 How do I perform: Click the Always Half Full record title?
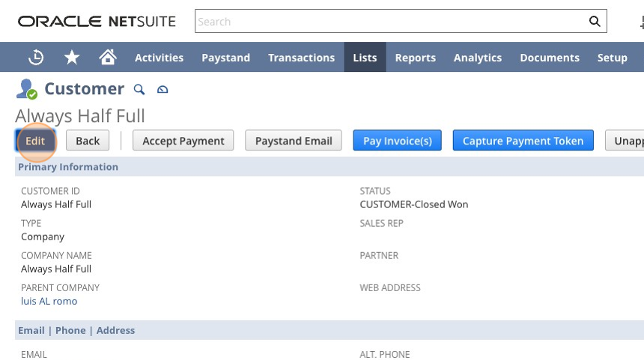[x=80, y=116]
